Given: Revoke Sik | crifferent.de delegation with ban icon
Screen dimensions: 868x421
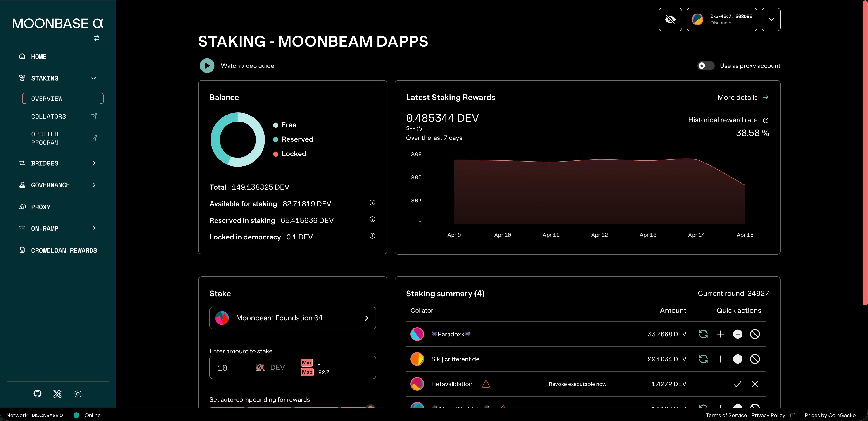Looking at the screenshot, I should (x=755, y=359).
